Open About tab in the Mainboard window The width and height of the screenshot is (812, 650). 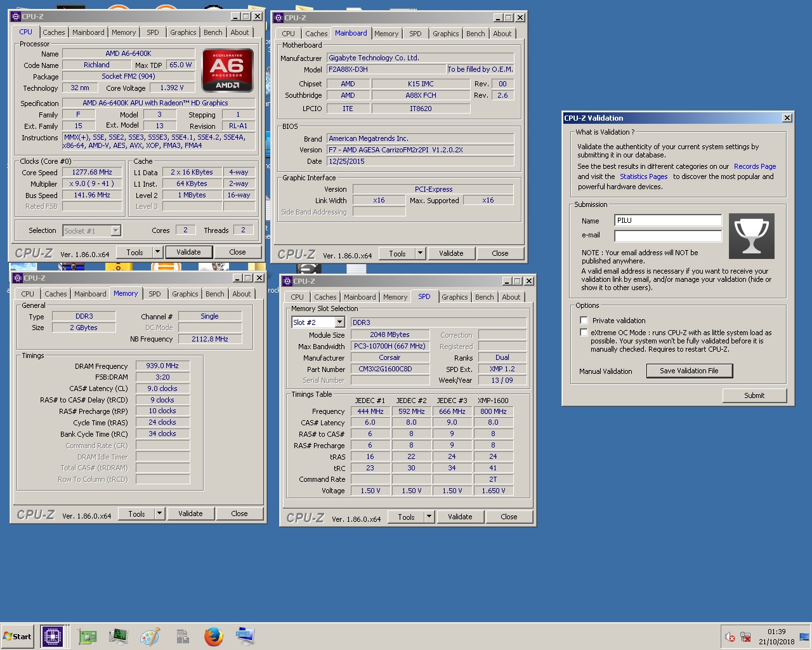(502, 34)
